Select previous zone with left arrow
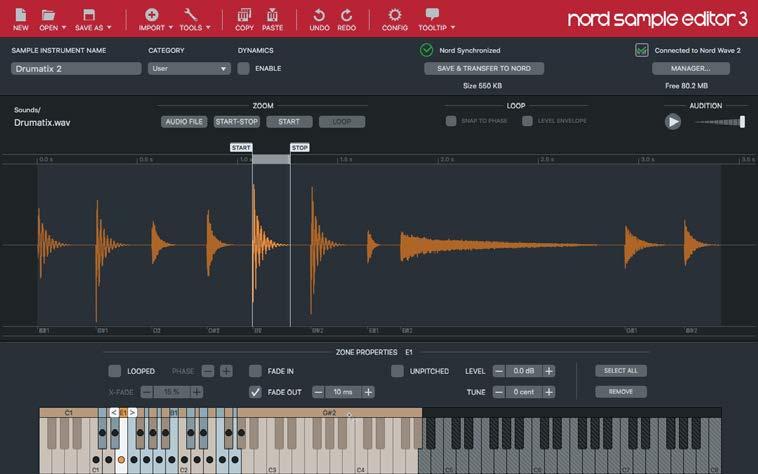Image resolution: width=758 pixels, height=474 pixels. 114,413
